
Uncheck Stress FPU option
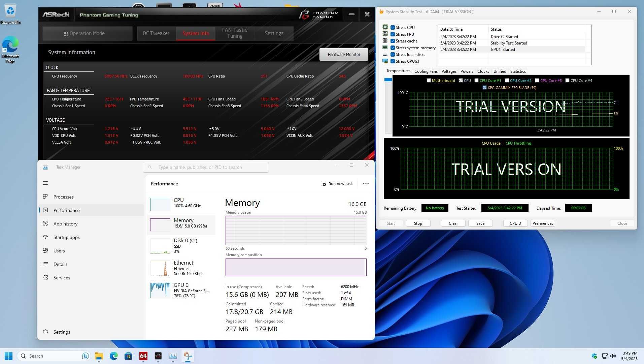(393, 34)
